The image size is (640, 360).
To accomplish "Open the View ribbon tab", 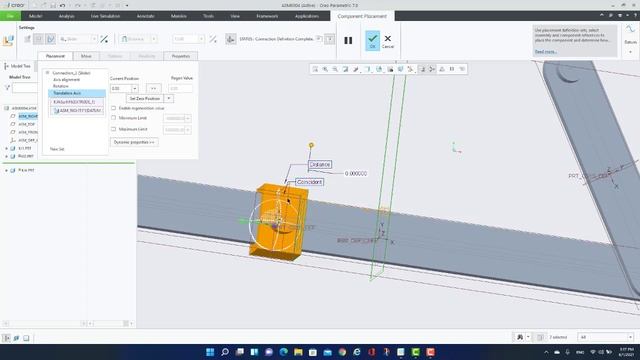I will coord(235,16).
